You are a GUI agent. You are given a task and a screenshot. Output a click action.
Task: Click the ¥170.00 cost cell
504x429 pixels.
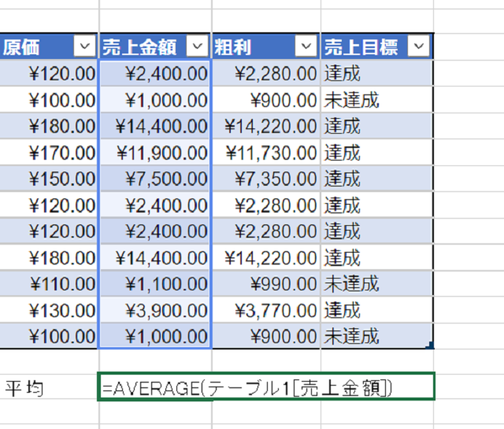[49, 153]
